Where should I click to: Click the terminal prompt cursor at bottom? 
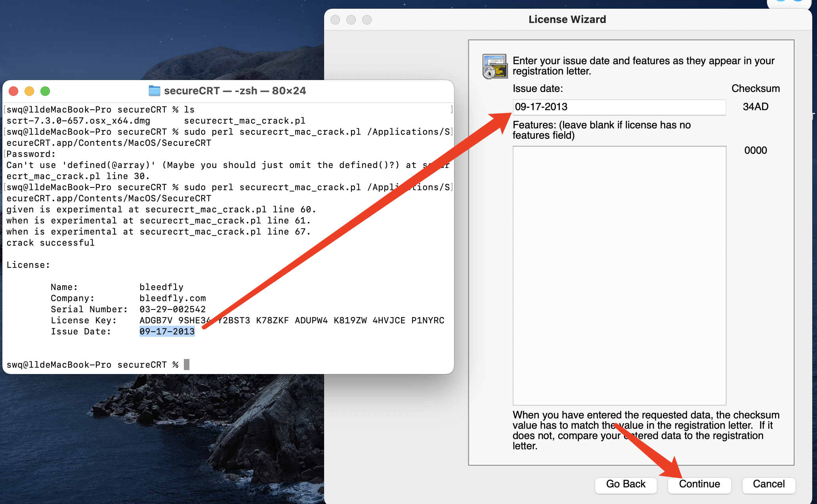[187, 365]
